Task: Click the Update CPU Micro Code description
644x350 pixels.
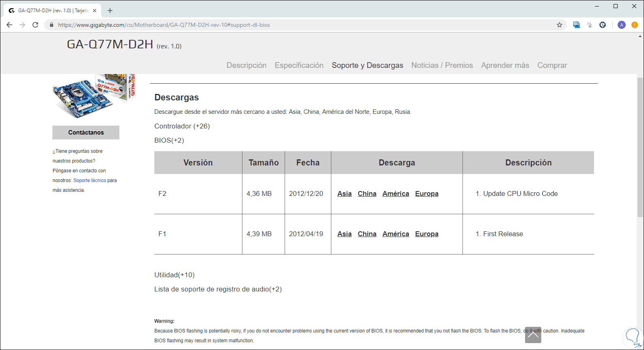Action: click(x=521, y=194)
